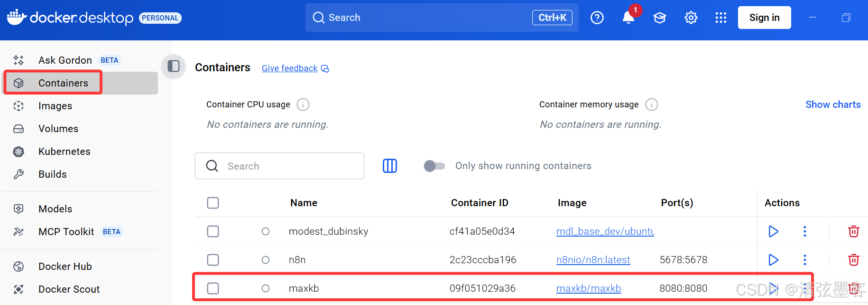The height and width of the screenshot is (305, 868).
Task: Check the modest_dubinsky row checkbox
Action: [213, 231]
